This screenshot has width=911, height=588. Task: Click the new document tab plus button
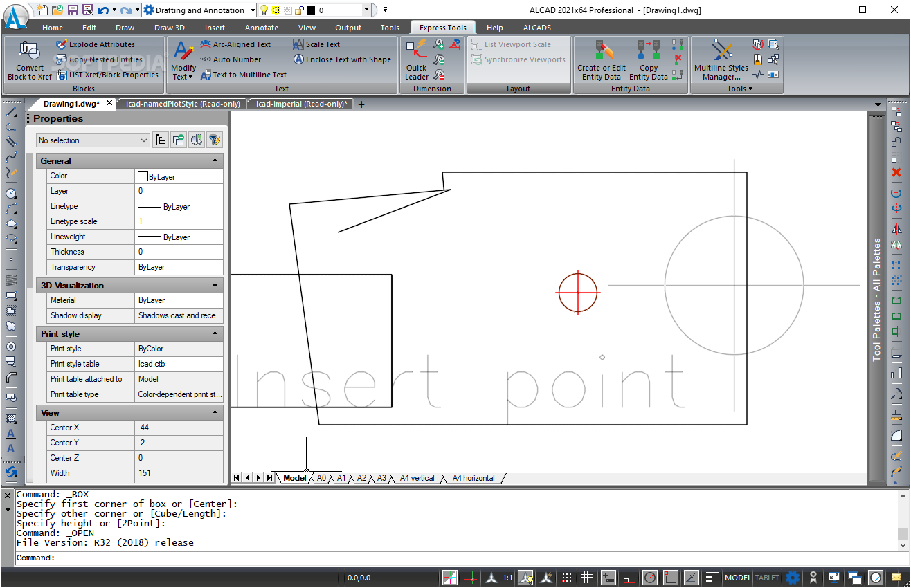[361, 104]
